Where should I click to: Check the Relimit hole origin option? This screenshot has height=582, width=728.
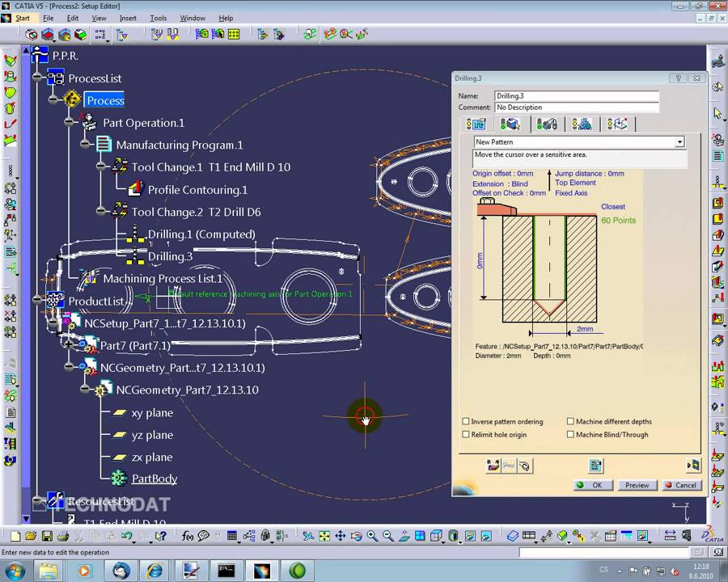coord(466,435)
